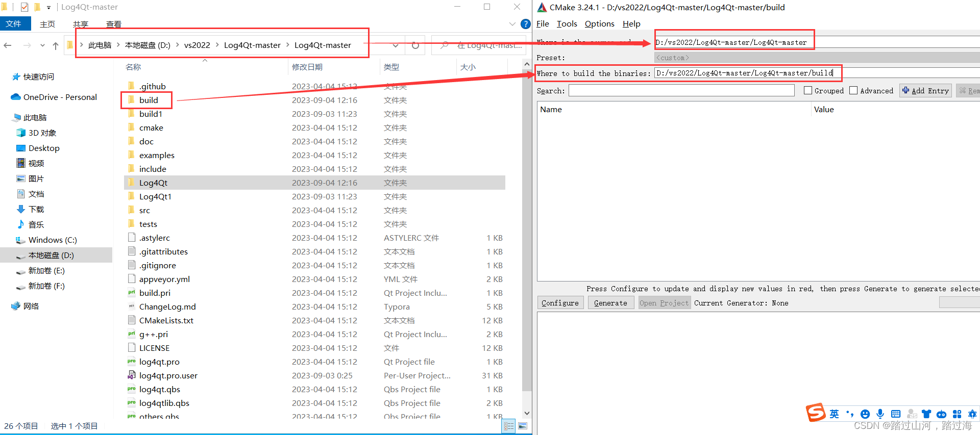Click the CMake Search input field
The image size is (980, 435).
coord(681,90)
